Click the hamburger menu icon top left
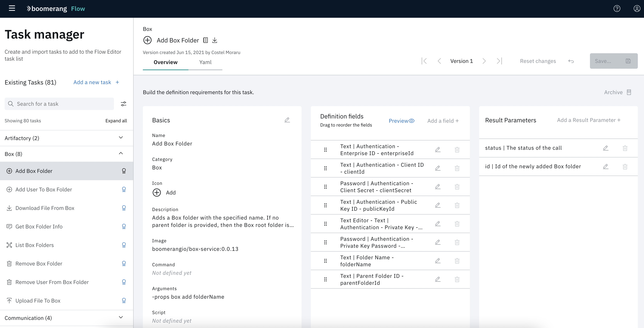 pyautogui.click(x=12, y=8)
